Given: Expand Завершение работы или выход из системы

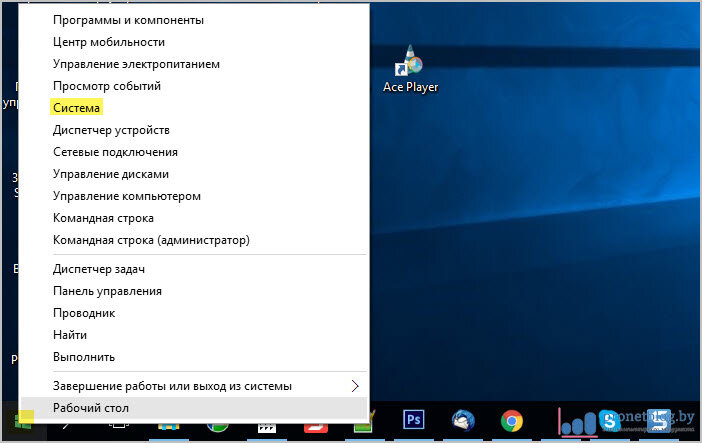Looking at the screenshot, I should 194,386.
